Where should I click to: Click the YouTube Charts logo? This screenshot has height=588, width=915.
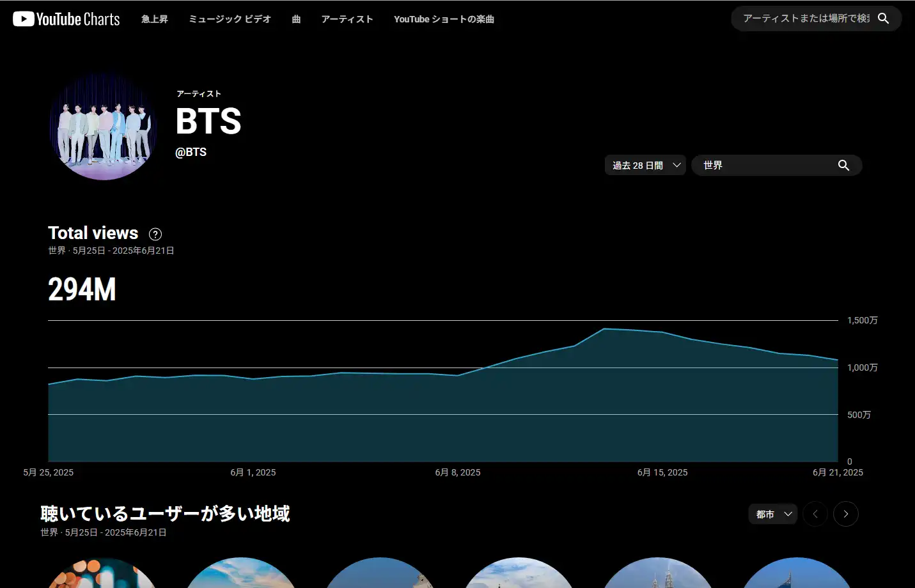click(x=66, y=19)
